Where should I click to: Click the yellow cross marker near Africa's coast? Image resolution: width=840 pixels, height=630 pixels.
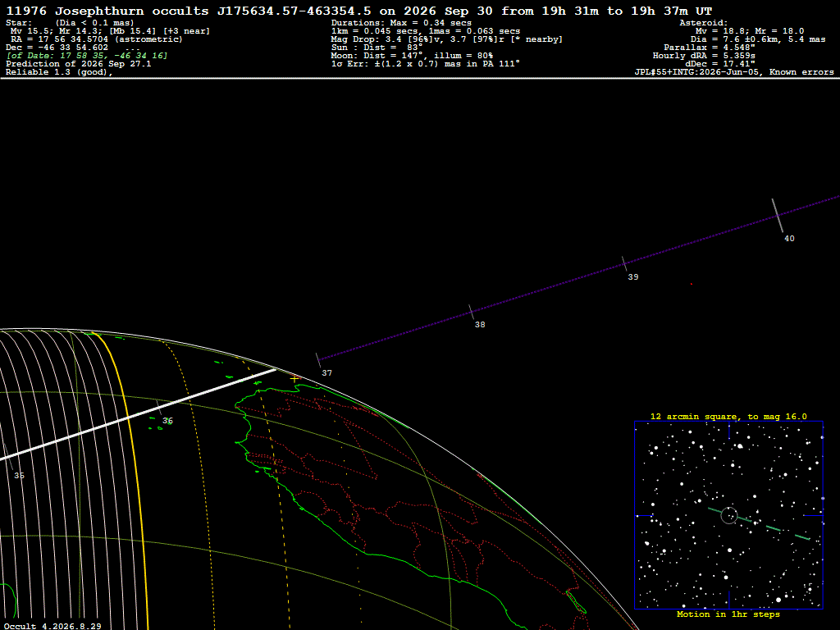pyautogui.click(x=294, y=379)
